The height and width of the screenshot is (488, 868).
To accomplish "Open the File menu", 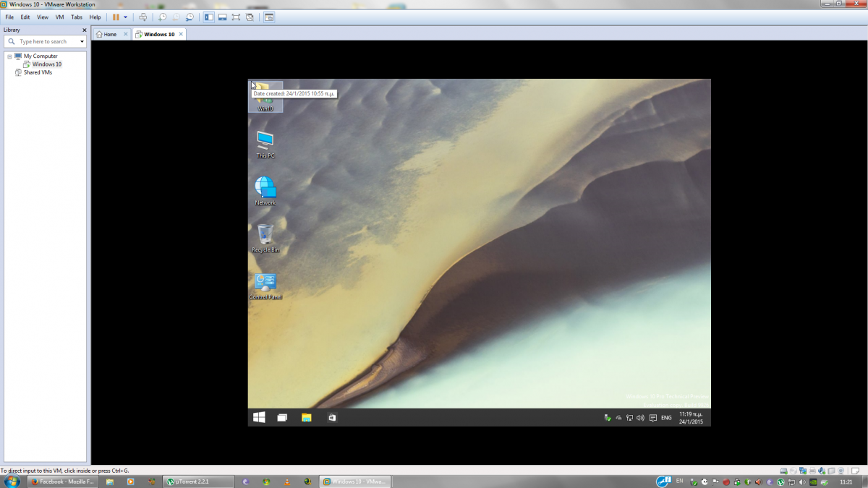I will click(9, 17).
